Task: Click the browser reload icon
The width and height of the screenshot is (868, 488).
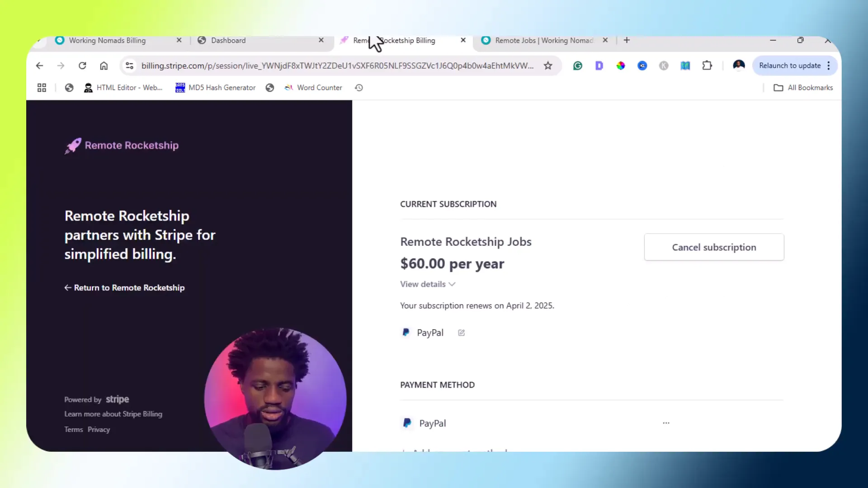Action: [x=82, y=66]
